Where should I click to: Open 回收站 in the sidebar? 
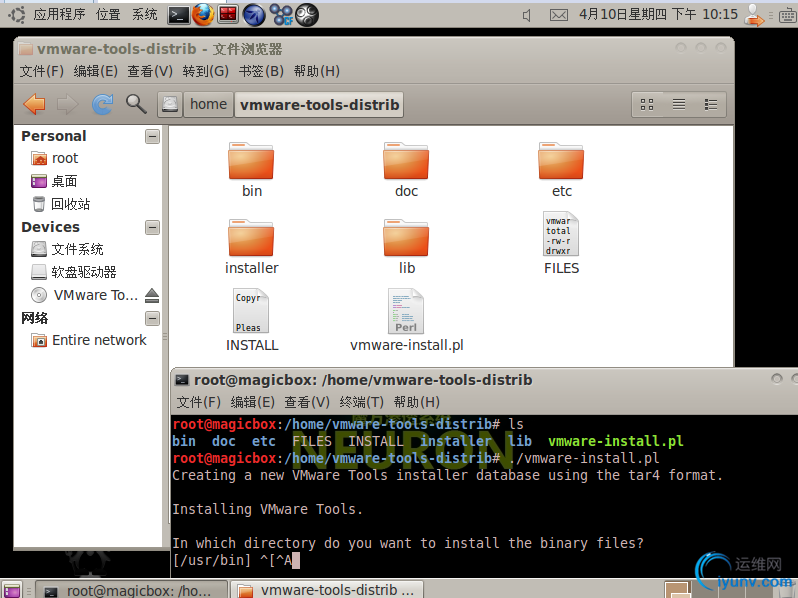pyautogui.click(x=61, y=204)
